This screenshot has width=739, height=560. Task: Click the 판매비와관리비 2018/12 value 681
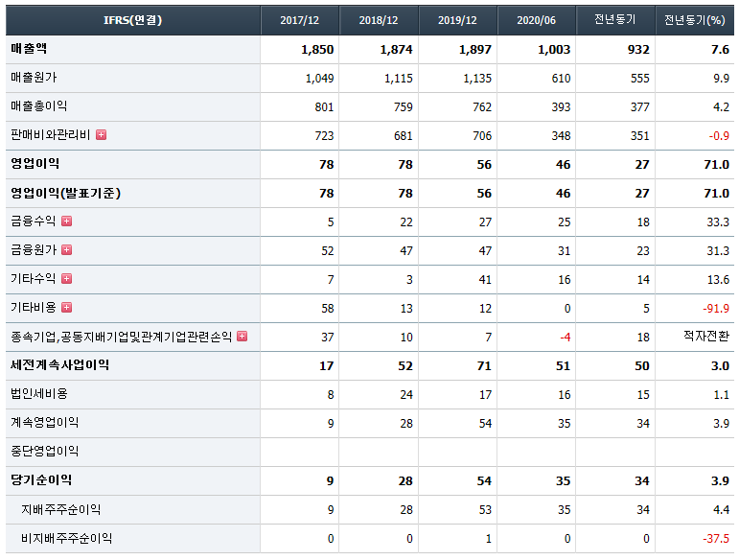(x=404, y=136)
